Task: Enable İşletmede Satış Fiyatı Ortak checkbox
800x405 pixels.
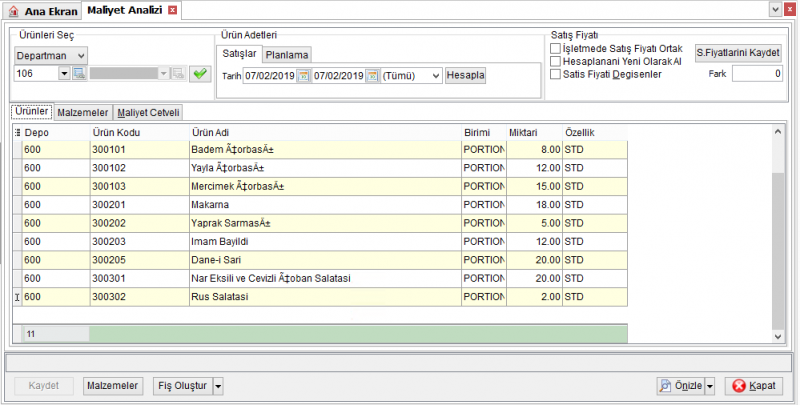Action: tap(555, 49)
